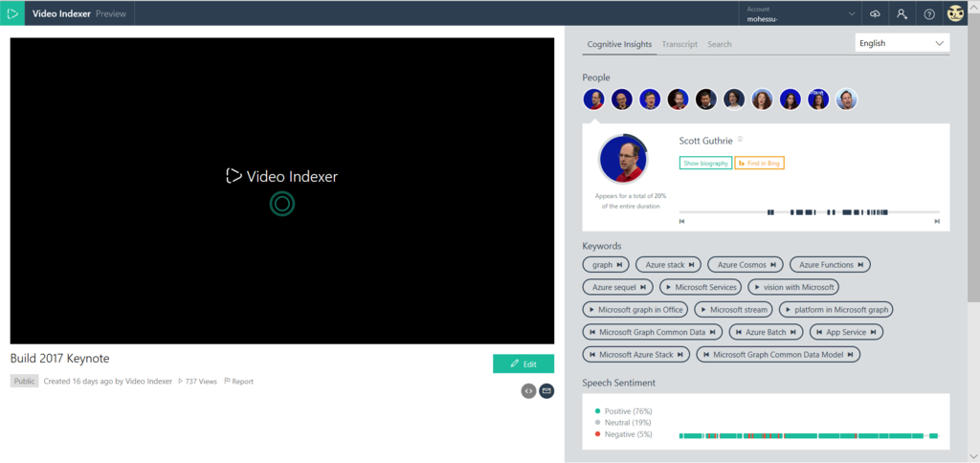Click the Azure Cosmos keyword
This screenshot has height=463, width=980.
[x=745, y=265]
